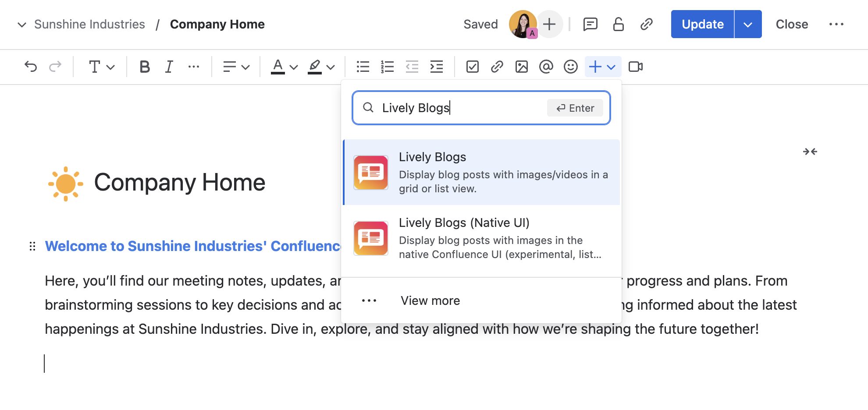Open the text styles dropdown
868x410 pixels.
click(100, 67)
